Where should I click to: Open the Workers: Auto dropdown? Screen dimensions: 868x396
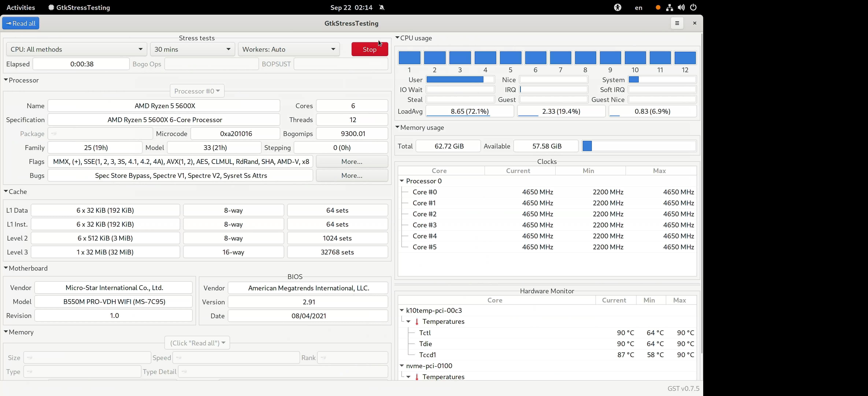(288, 49)
